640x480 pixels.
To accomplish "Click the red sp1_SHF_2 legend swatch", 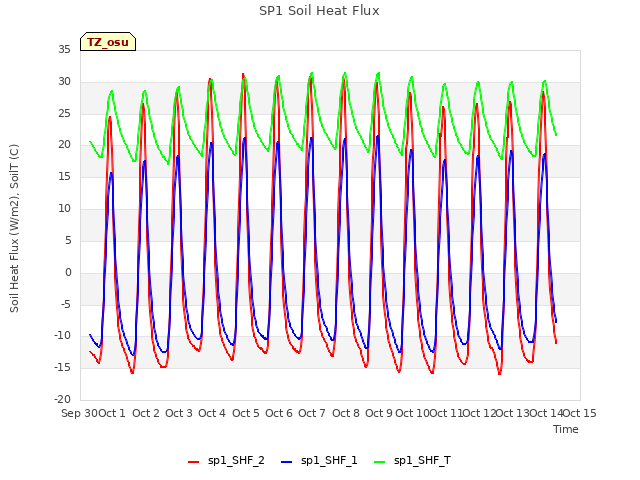I will [193, 462].
